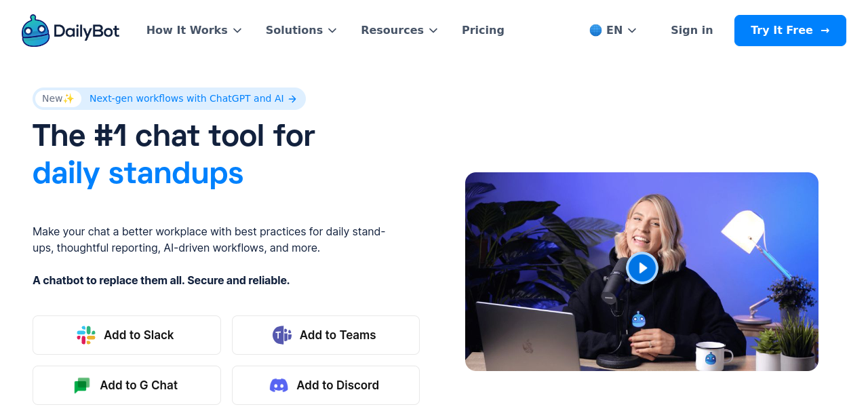Click the Slack logo icon

coord(86,335)
